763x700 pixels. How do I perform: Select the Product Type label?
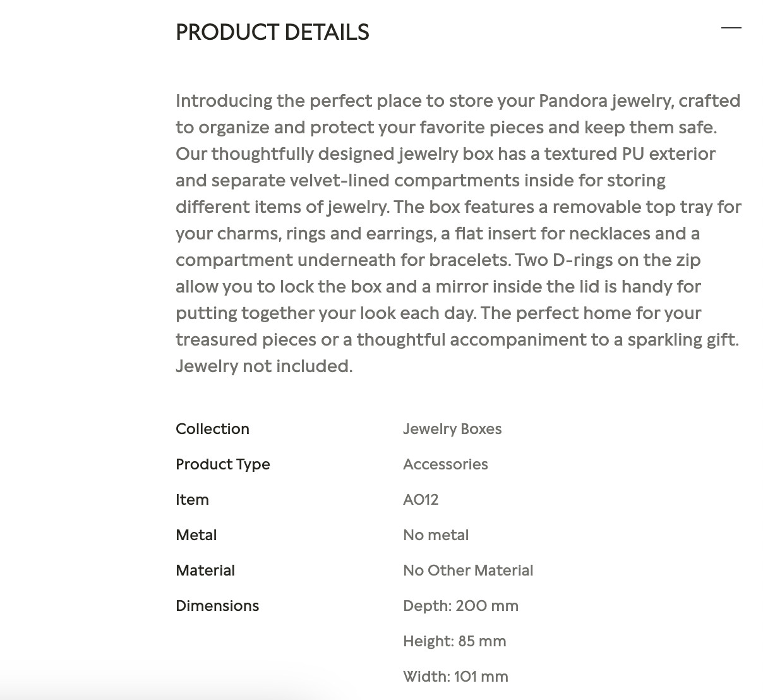pos(222,464)
